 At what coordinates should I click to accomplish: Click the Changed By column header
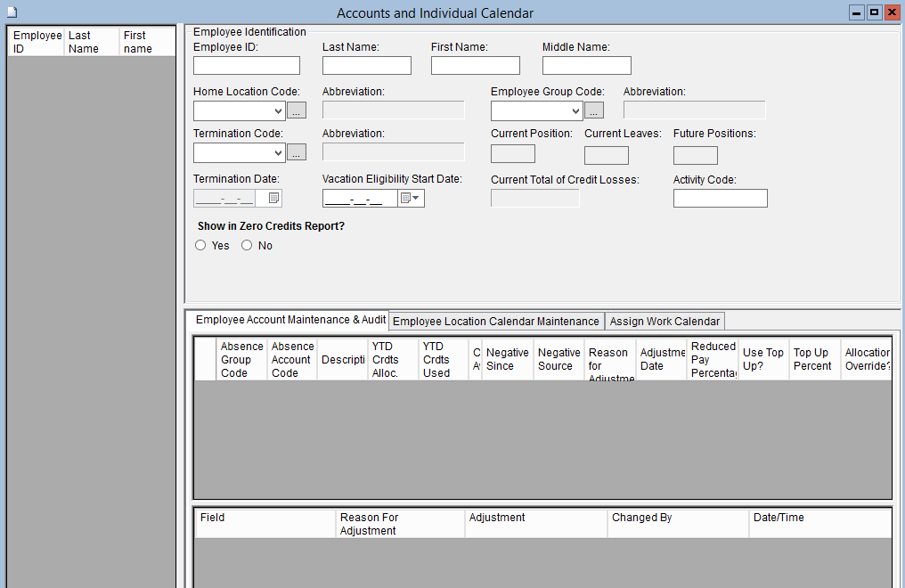678,524
